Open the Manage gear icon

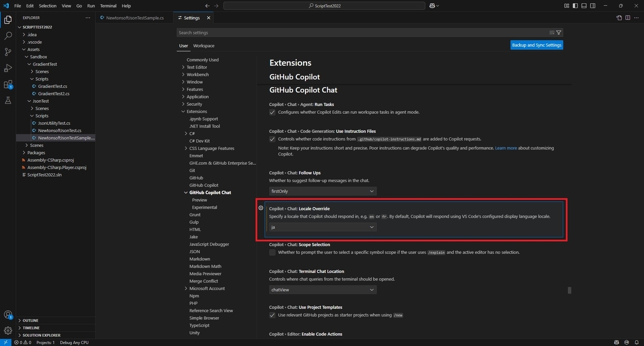[x=8, y=330]
